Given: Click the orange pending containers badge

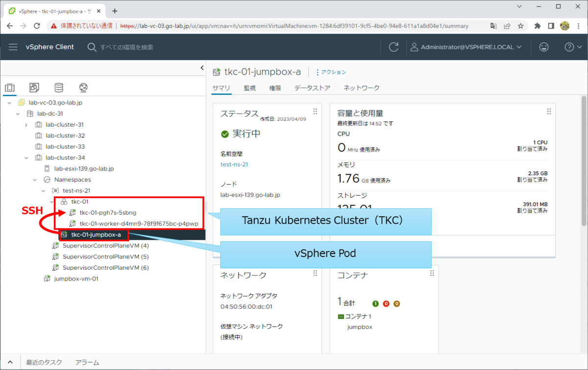Looking at the screenshot, I should [x=397, y=303].
